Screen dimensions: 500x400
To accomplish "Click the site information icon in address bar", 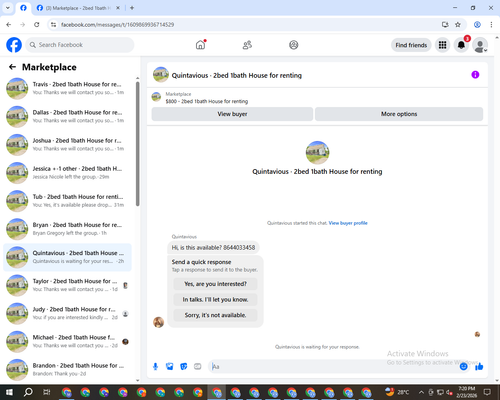I will 53,25.
